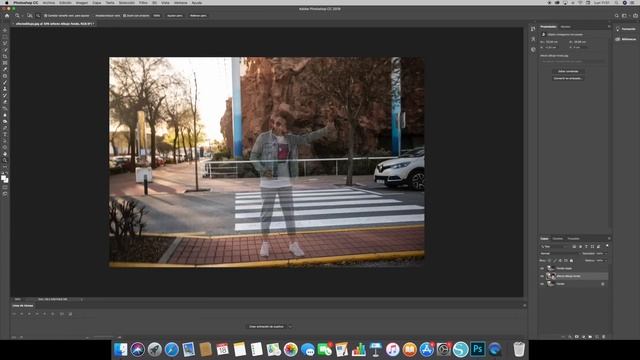Image resolution: width=640 pixels, height=360 pixels.
Task: Select the Gradient tool
Action: tap(5, 109)
